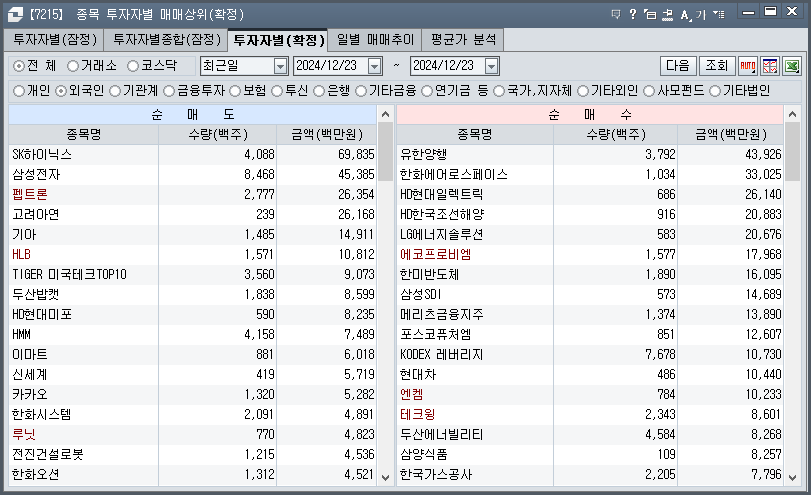Select 금융투자 investor radio button

[x=169, y=91]
